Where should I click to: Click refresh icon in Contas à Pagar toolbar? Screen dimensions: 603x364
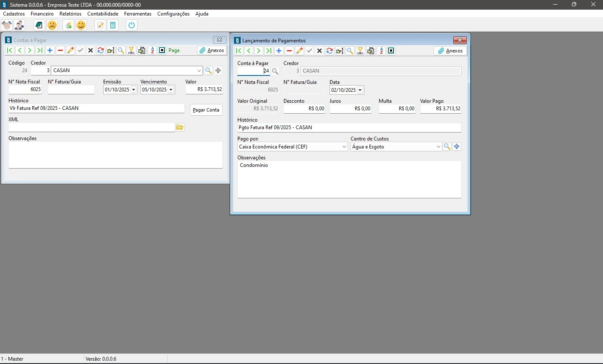tap(101, 51)
